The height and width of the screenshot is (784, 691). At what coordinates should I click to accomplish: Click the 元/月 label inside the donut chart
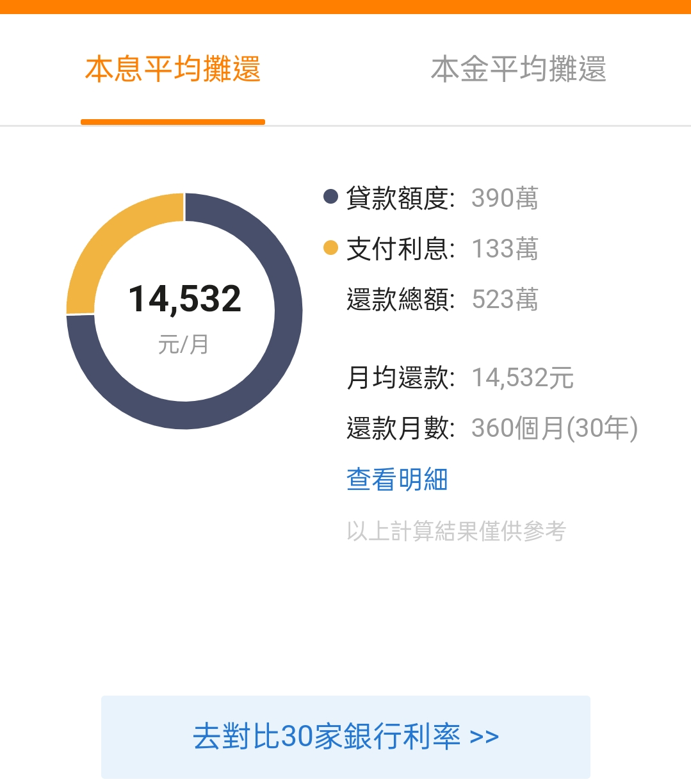[x=184, y=345]
